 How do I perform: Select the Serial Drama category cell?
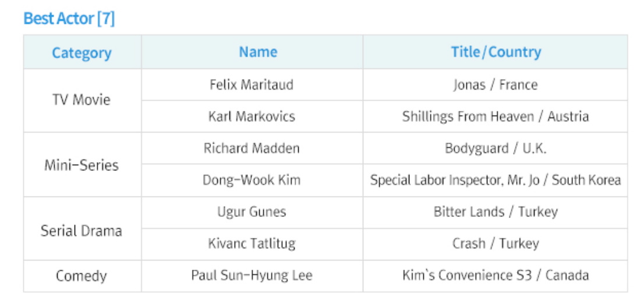(x=82, y=231)
